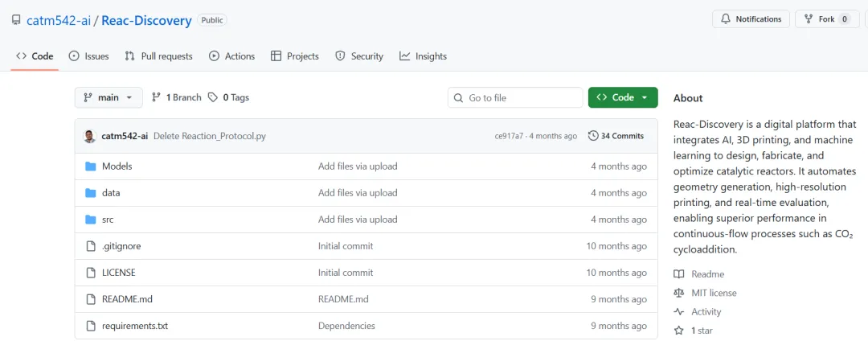Expand the main branch dropdown
Screen dimensions: 868x341
point(108,97)
